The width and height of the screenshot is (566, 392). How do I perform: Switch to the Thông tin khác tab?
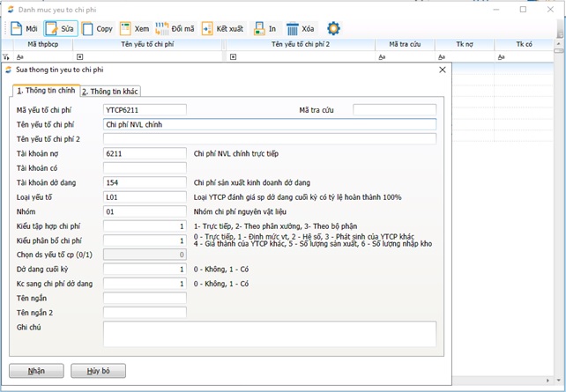click(110, 91)
